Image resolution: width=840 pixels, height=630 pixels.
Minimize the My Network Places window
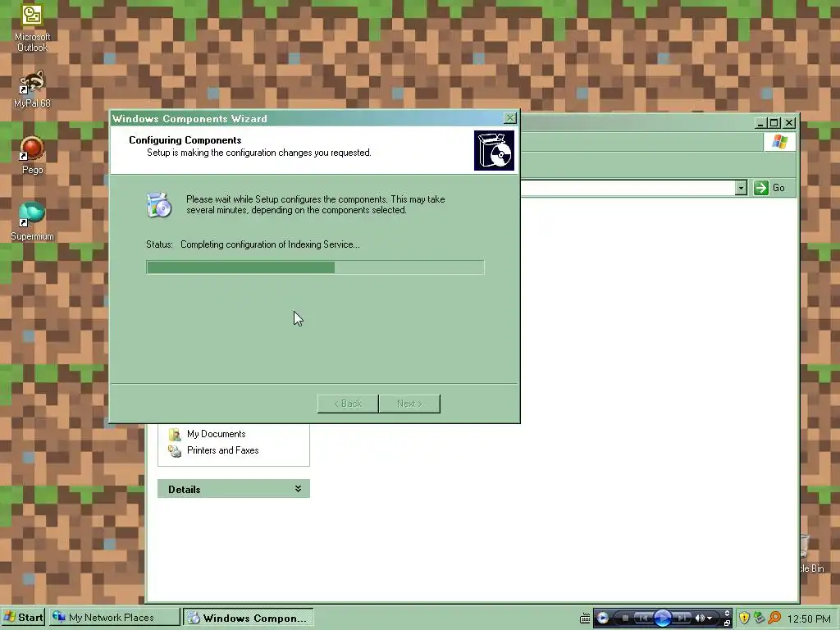pyautogui.click(x=760, y=123)
